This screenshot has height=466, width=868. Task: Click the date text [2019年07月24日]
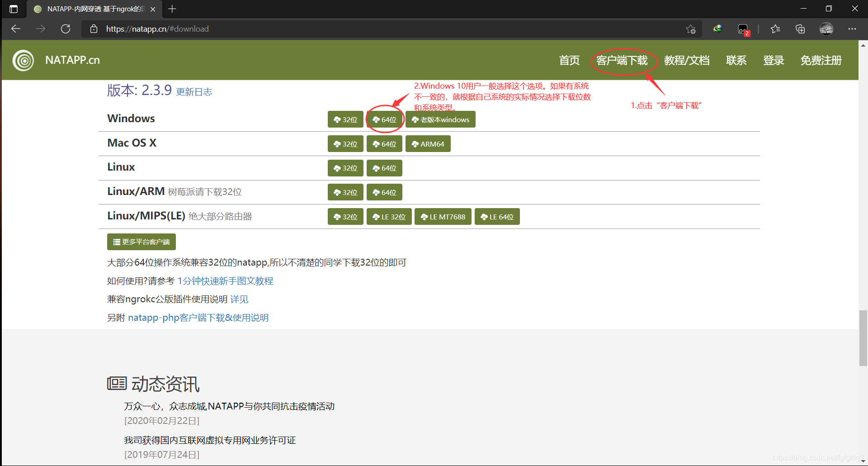[162, 455]
